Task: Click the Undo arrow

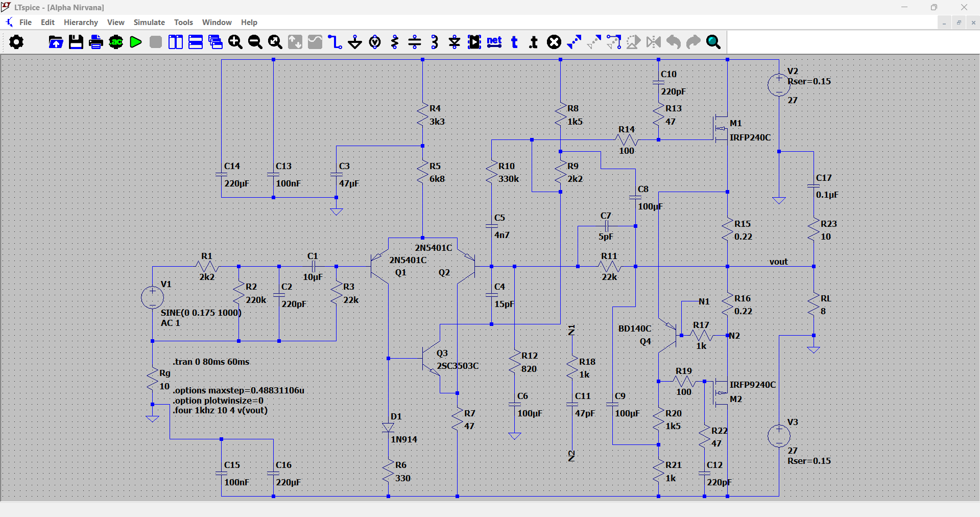Action: click(x=674, y=42)
